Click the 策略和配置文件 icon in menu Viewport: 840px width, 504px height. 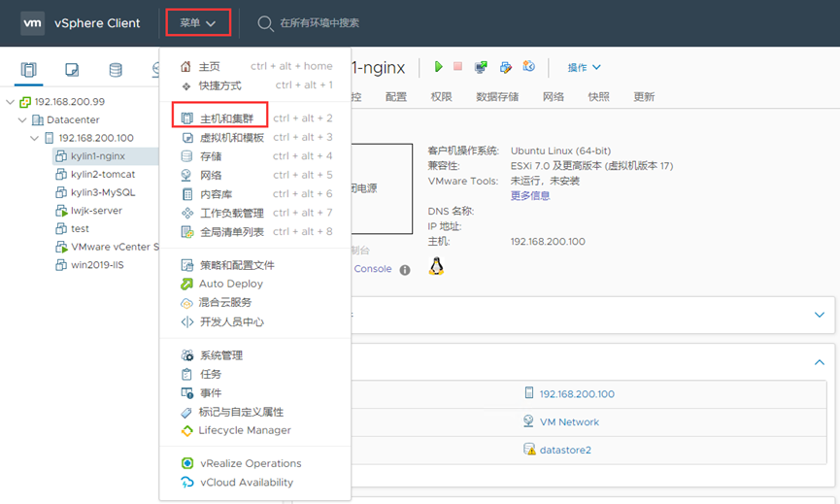coord(187,265)
